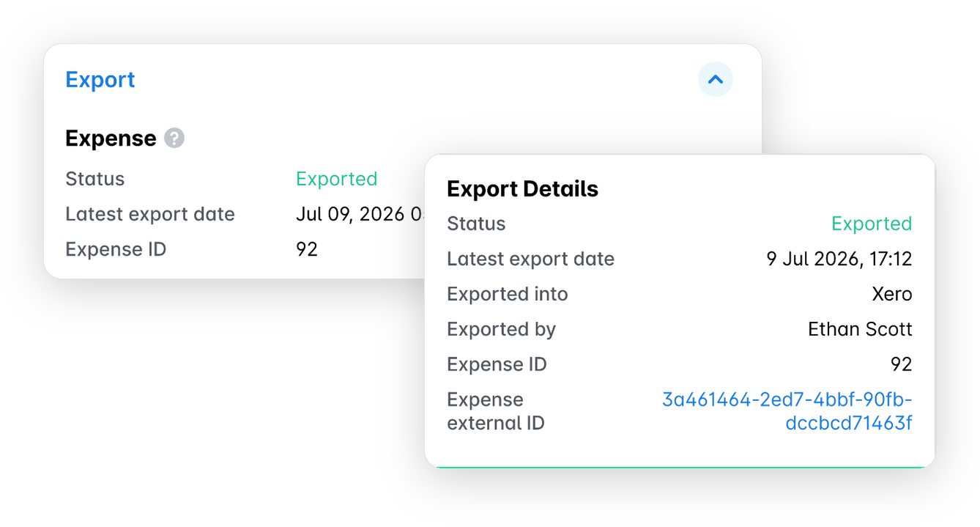Collapse the Export section chevron
980x527 pixels.
[716, 79]
